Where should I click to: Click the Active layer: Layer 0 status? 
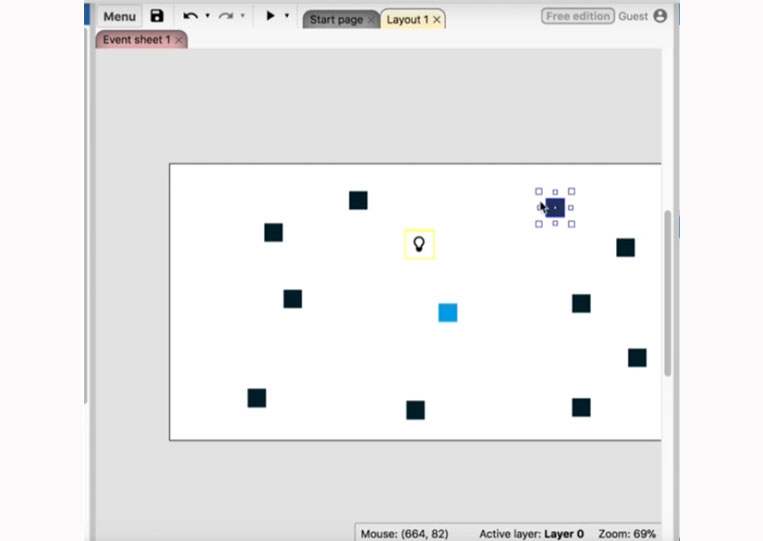(531, 534)
